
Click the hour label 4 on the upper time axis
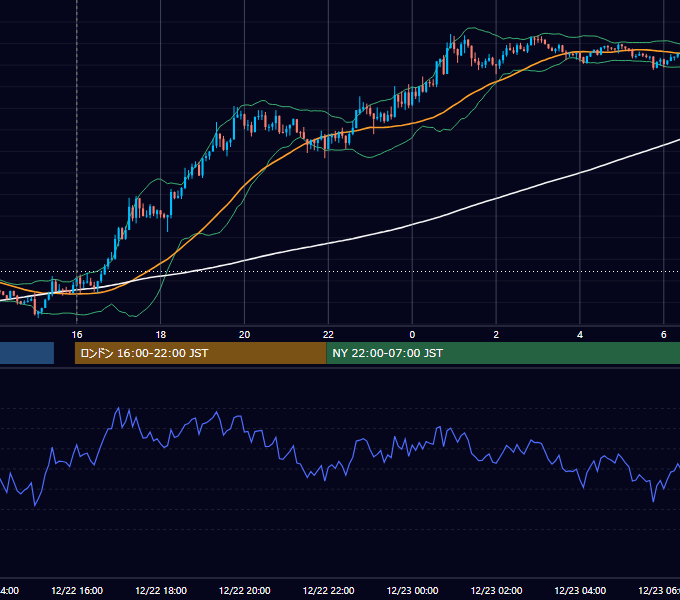coord(580,335)
